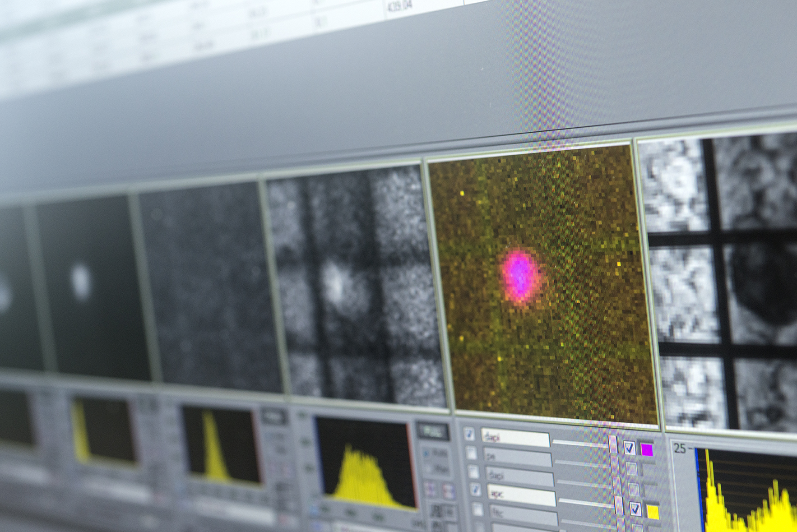797x532 pixels.
Task: Click the intensity slider handle on the apc row
Action: (619, 505)
